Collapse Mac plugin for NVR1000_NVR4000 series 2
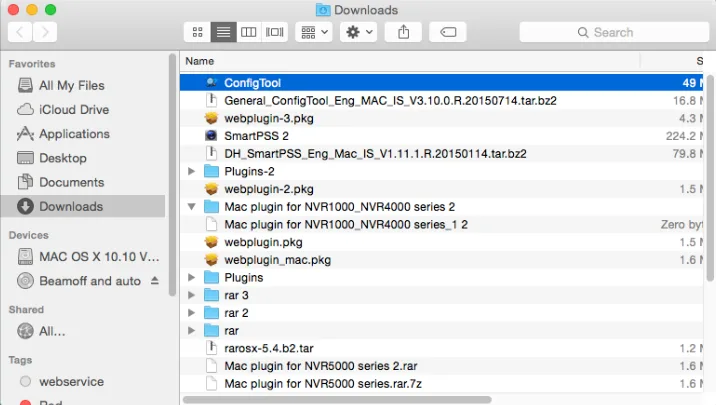Viewport: 716px width, 405px height. pos(192,207)
